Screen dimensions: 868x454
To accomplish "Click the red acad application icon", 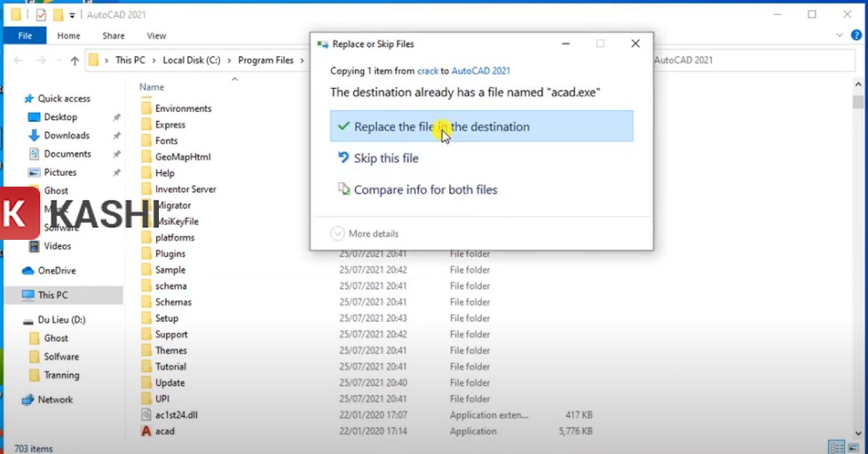I will pos(146,431).
